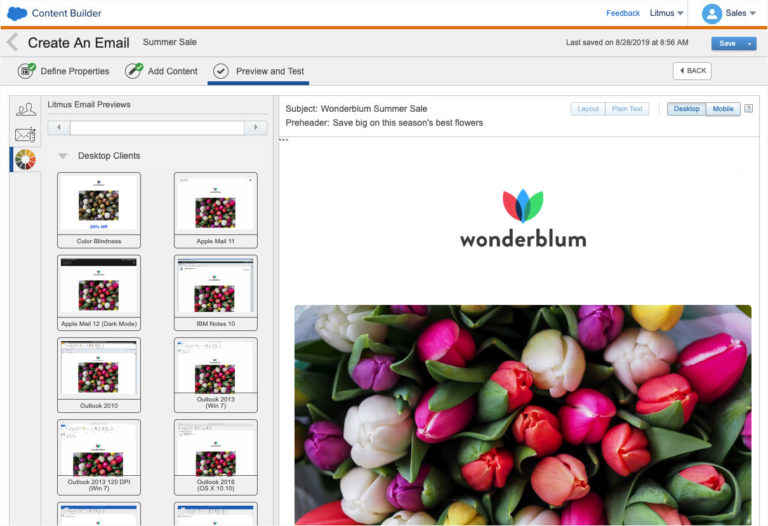Open the Apple Mail 11 preview
The width and height of the screenshot is (768, 526).
[216, 210]
